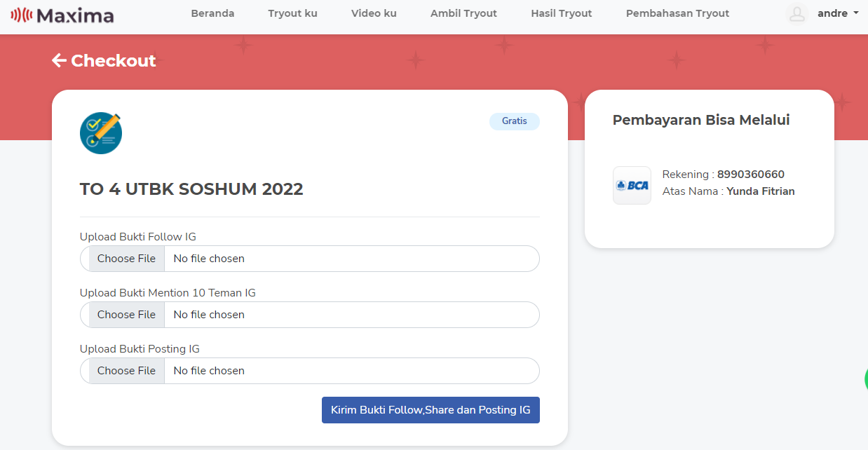868x450 pixels.
Task: Click the BCA bank logo
Action: tap(632, 185)
